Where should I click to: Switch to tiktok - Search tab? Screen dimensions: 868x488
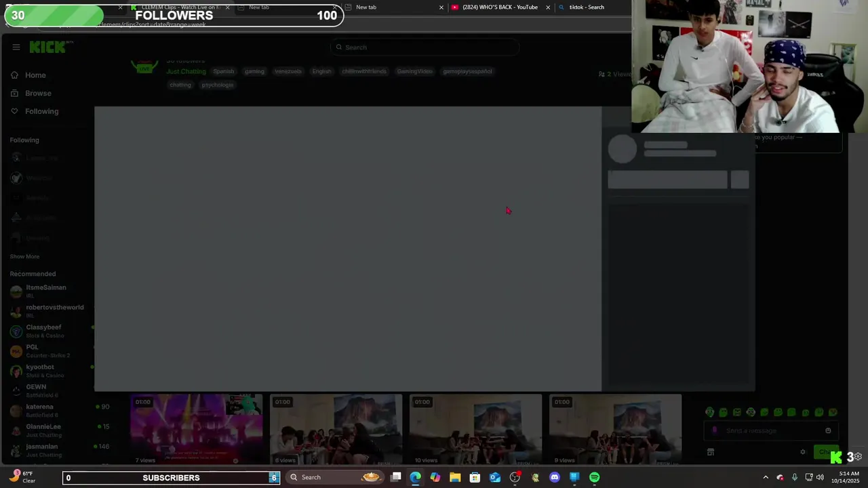point(587,7)
